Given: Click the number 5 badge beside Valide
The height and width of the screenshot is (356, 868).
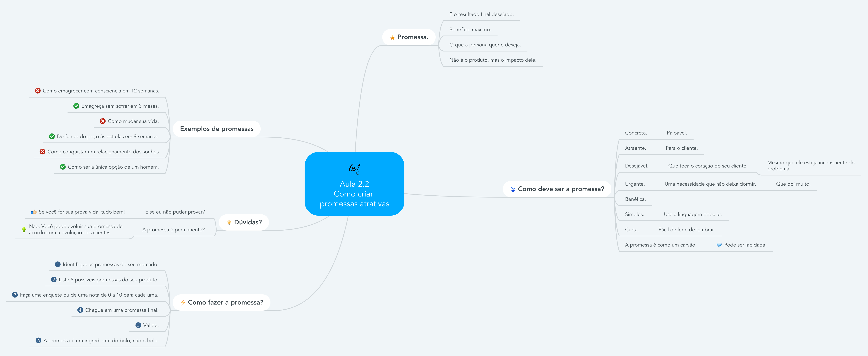Looking at the screenshot, I should point(138,325).
